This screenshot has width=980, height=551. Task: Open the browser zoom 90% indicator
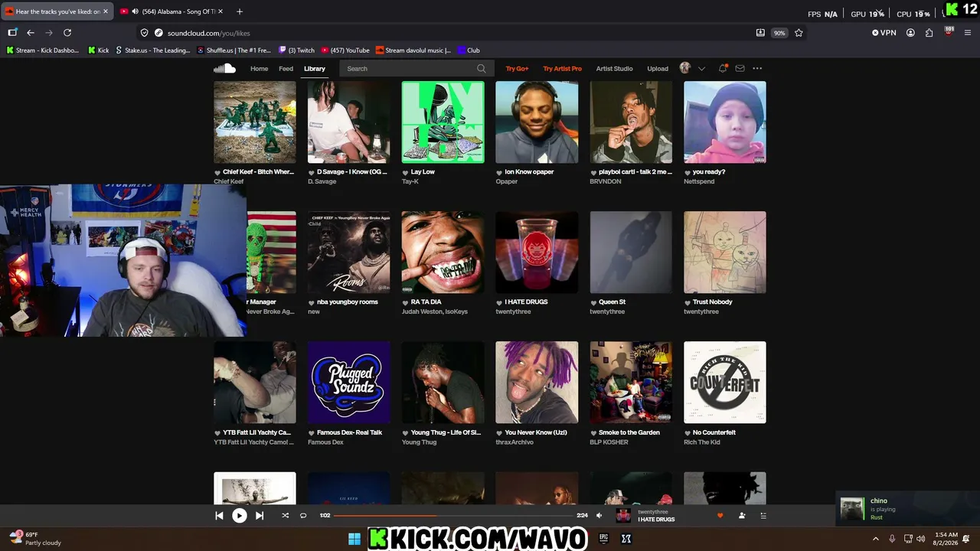[x=779, y=33]
